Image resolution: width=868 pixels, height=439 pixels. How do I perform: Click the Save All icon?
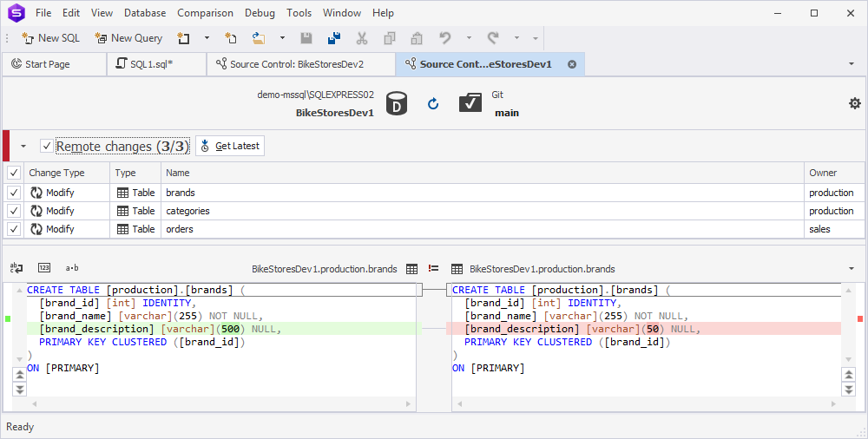(x=334, y=38)
